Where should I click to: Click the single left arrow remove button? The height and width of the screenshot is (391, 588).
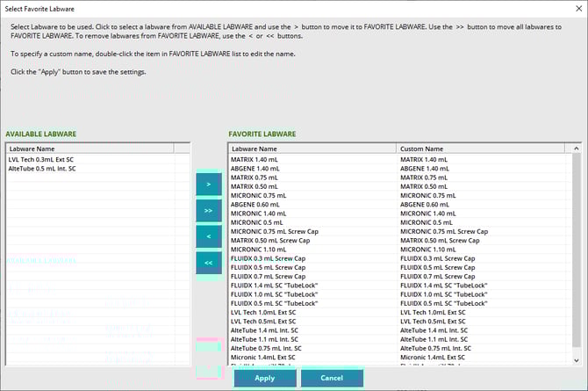point(208,236)
